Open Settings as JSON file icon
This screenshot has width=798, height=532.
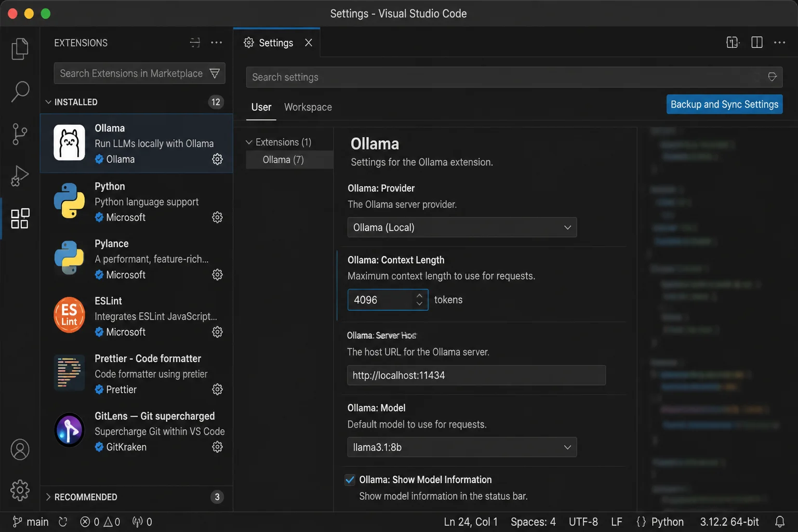pyautogui.click(x=733, y=43)
